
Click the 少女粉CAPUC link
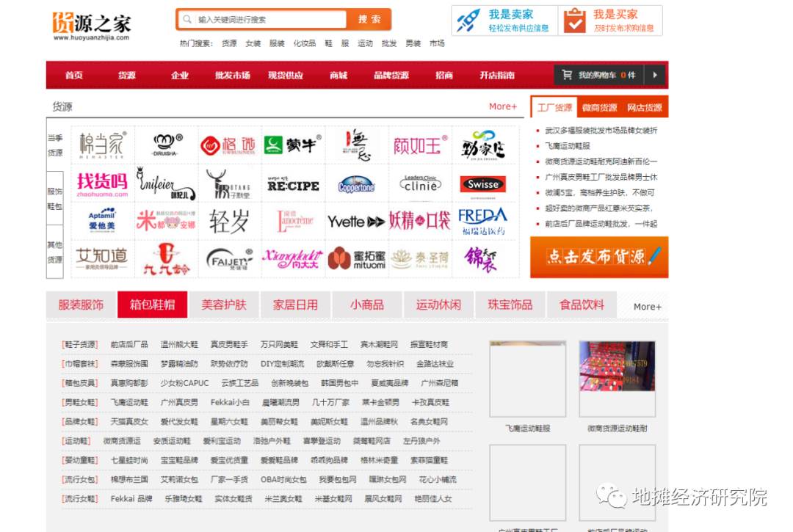click(x=184, y=383)
